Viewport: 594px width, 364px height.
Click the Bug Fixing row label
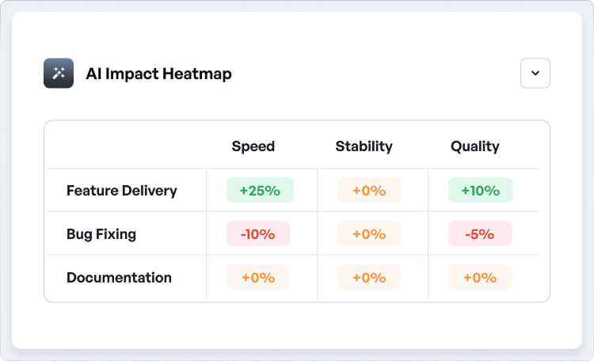pyautogui.click(x=101, y=234)
